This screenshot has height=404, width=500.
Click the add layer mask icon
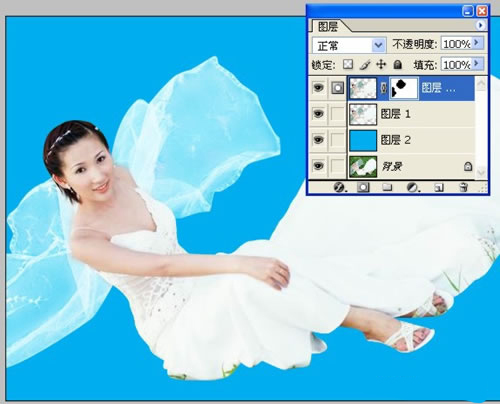(x=363, y=187)
